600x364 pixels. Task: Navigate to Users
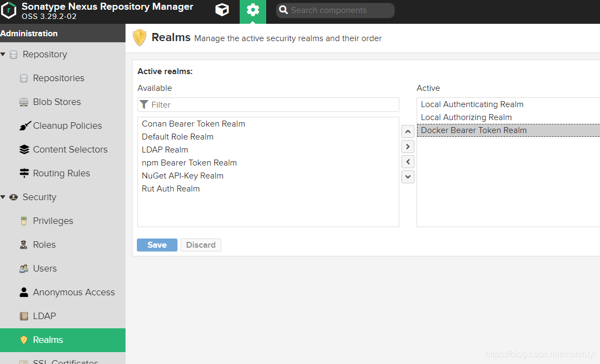pyautogui.click(x=45, y=268)
